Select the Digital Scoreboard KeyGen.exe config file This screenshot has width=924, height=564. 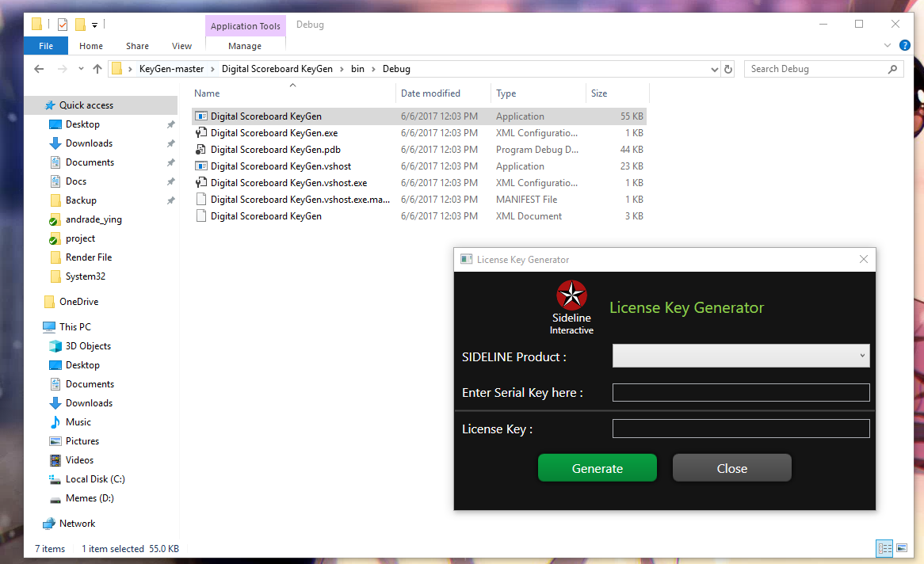click(x=419, y=133)
